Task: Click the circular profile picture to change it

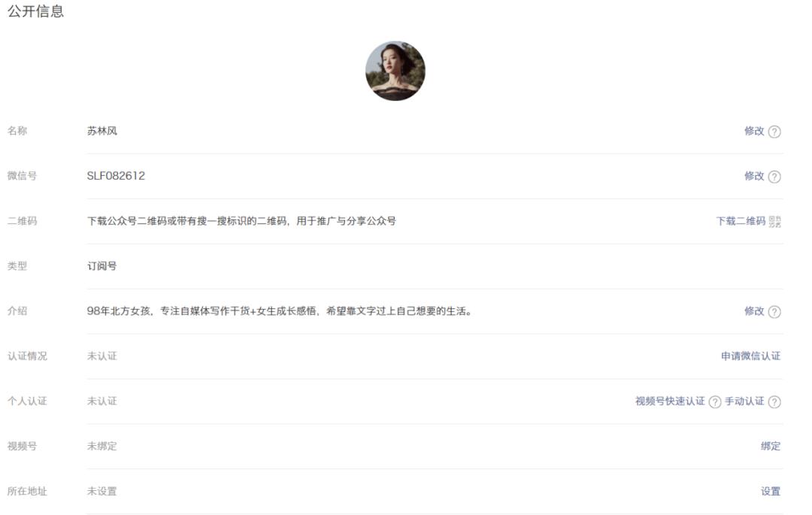Action: tap(396, 70)
